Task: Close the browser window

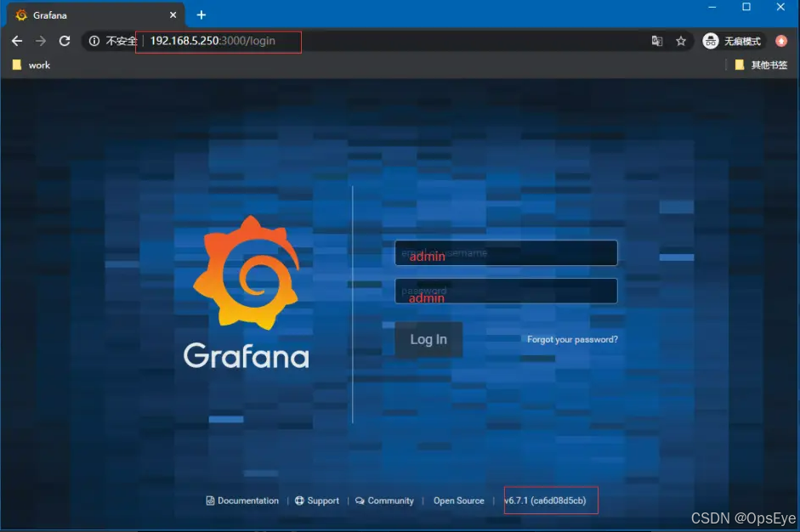Action: coord(780,7)
